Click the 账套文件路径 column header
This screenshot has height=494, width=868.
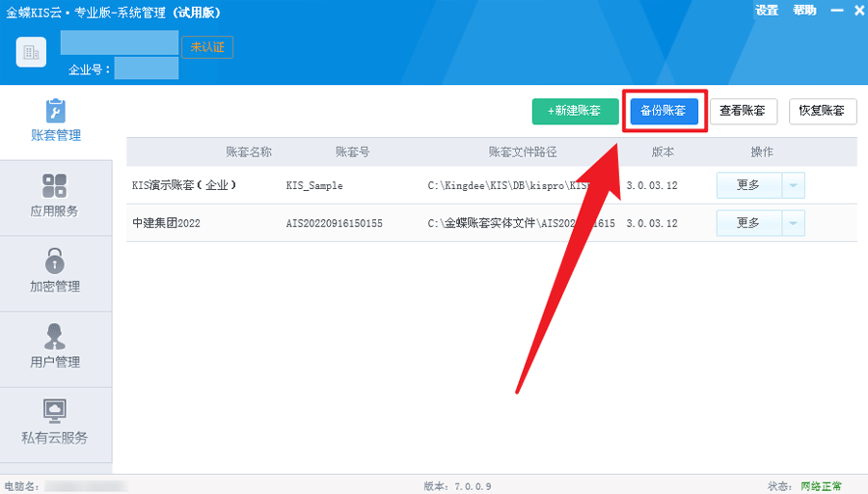[x=522, y=152]
